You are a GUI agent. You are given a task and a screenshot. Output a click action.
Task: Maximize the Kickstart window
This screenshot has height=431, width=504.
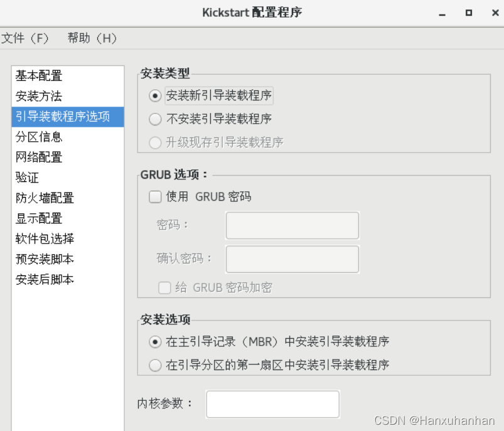point(468,13)
